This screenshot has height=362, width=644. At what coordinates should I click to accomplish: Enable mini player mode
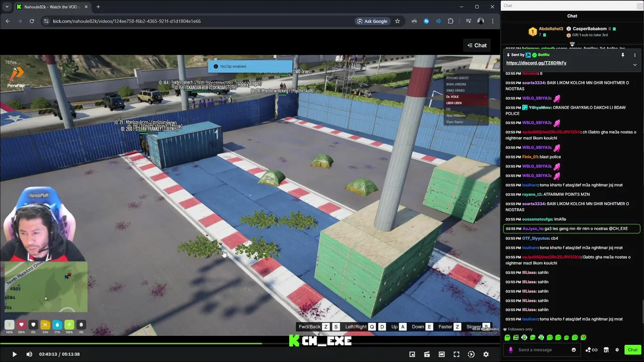coord(412,354)
